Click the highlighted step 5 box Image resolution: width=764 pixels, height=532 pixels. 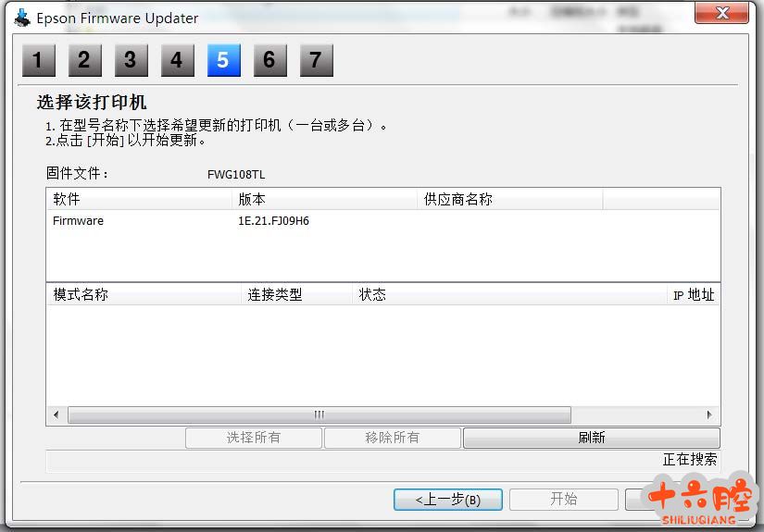tap(223, 61)
